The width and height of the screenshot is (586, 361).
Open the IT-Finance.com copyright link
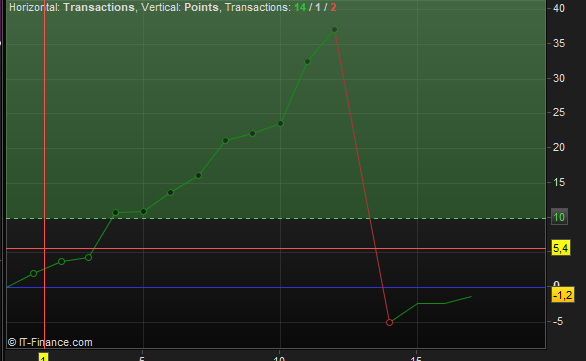[x=50, y=342]
